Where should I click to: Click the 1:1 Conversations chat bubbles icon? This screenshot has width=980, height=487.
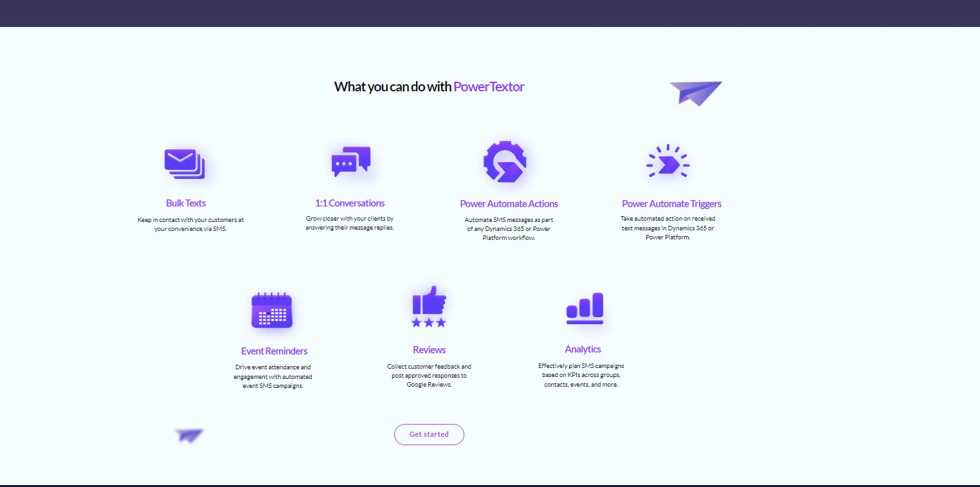click(351, 161)
